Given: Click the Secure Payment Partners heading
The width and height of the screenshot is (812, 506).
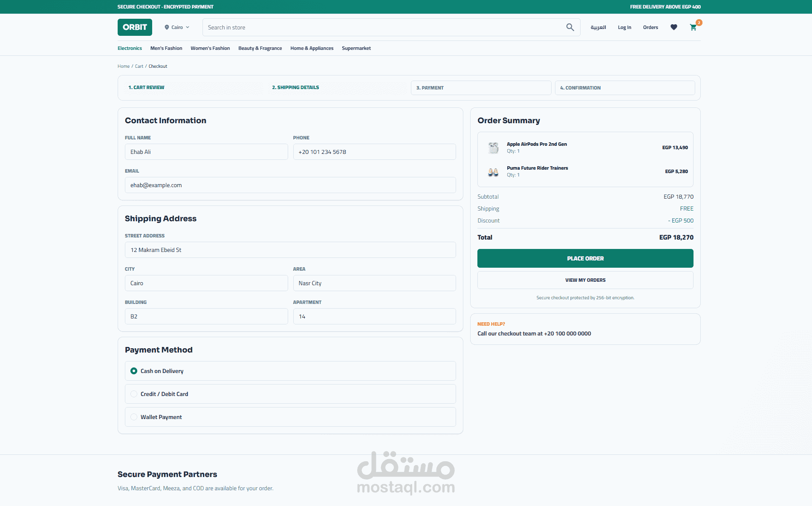Looking at the screenshot, I should pyautogui.click(x=167, y=474).
